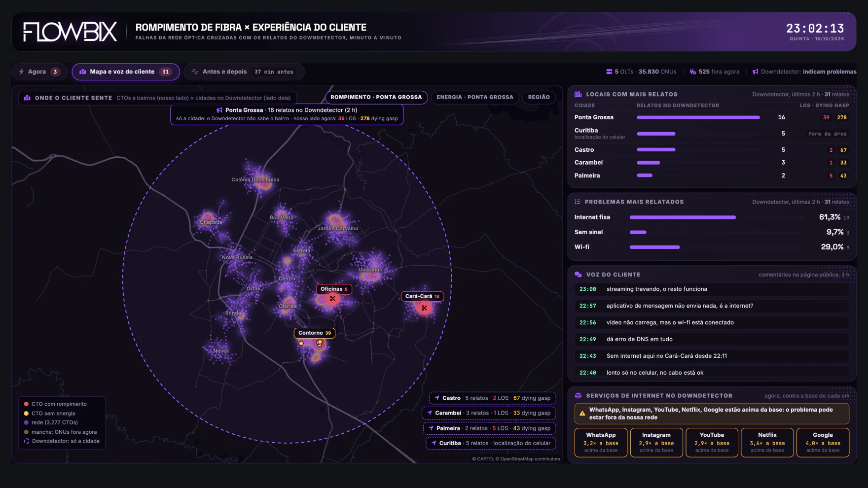
Task: Click the Google service card
Action: tap(823, 443)
